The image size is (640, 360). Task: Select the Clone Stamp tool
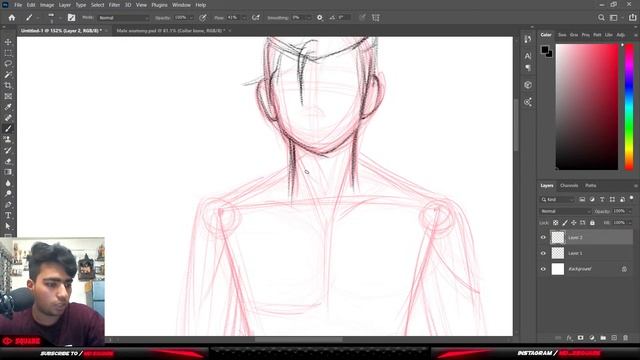click(x=8, y=140)
